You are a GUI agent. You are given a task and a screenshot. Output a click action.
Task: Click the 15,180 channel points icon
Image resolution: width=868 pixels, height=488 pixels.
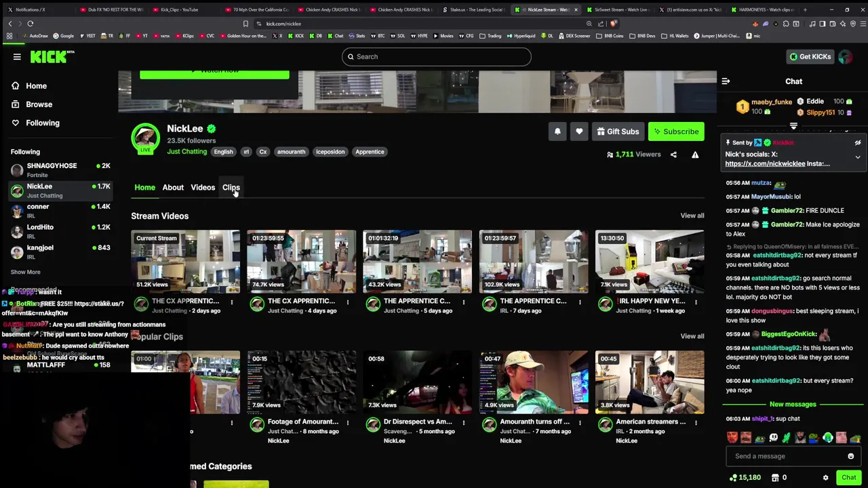(732, 478)
